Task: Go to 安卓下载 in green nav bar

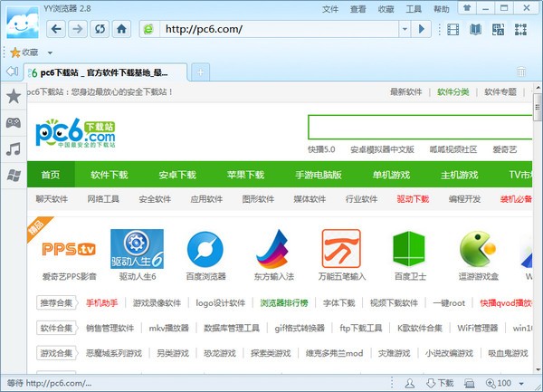Action: (177, 174)
